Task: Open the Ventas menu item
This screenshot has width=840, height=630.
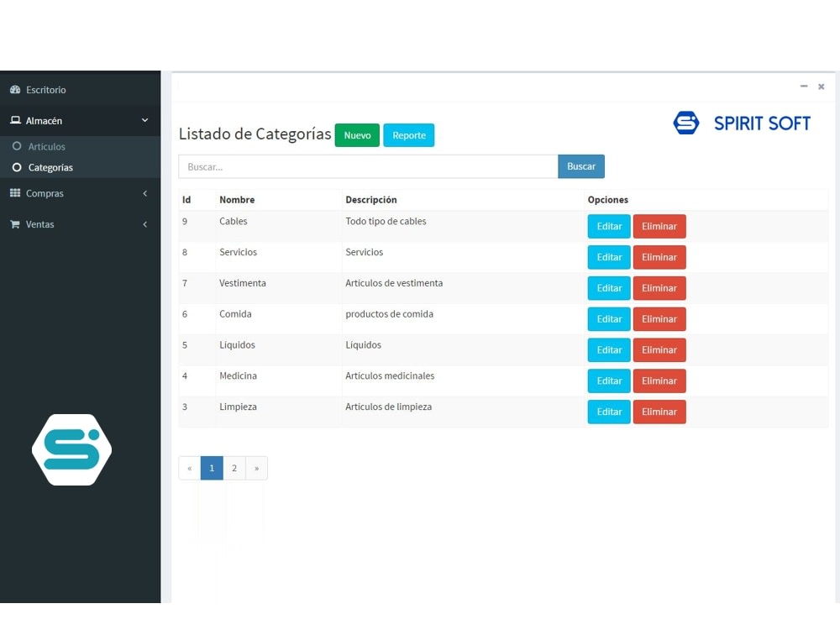Action: [x=81, y=224]
